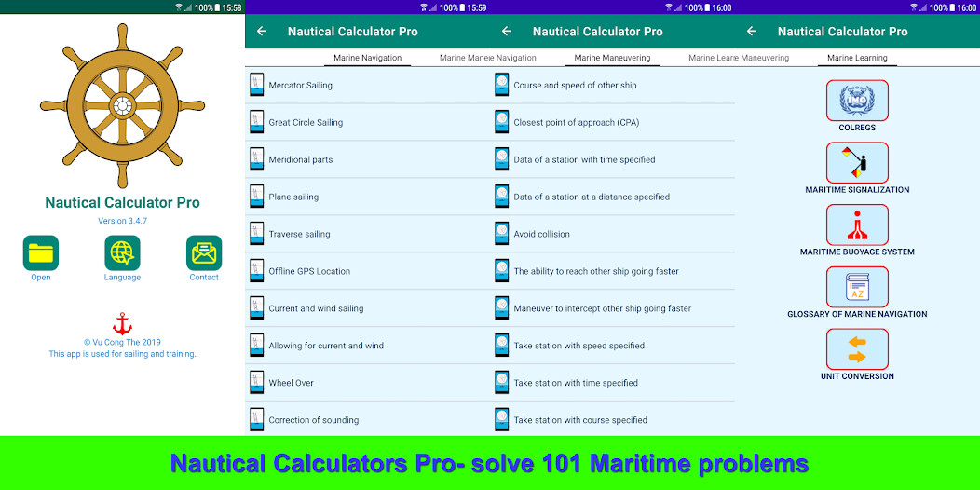This screenshot has height=490, width=980.
Task: Click icon beside Traverse sailing
Action: (256, 233)
